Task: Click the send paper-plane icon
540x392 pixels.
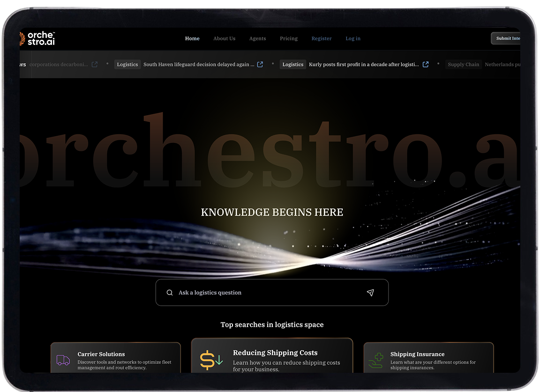Action: (x=370, y=293)
